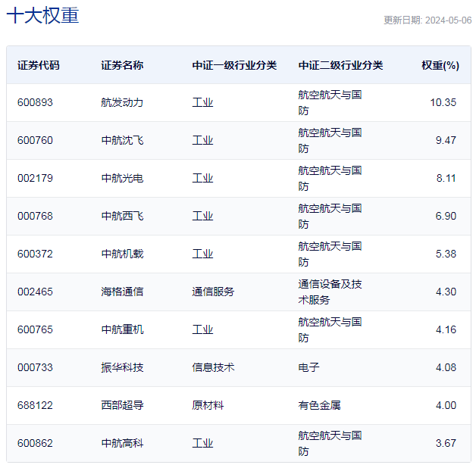Select stock code 600862
Screen dimensions: 476x468
click(35, 444)
